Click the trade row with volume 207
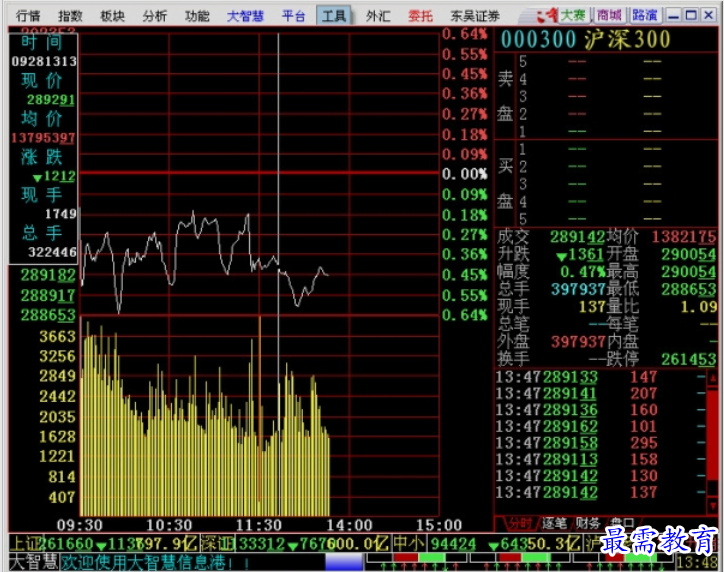Screen dimensions: 724x572 click(x=600, y=394)
